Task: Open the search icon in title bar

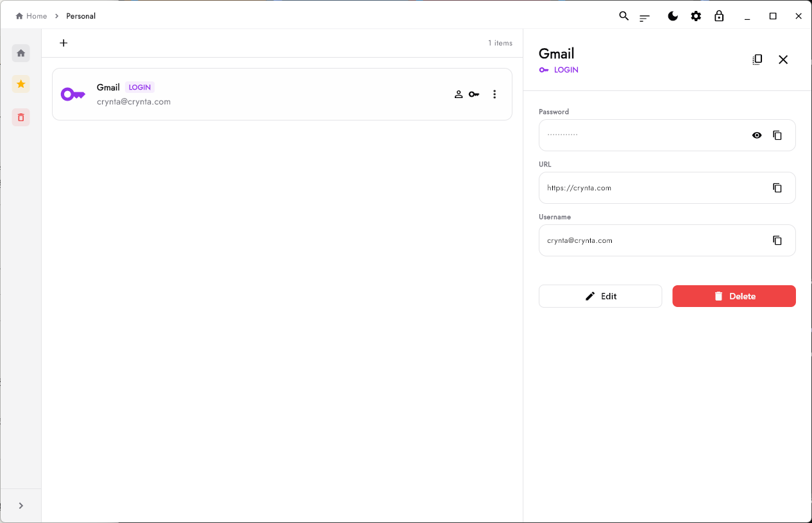Action: (x=623, y=16)
